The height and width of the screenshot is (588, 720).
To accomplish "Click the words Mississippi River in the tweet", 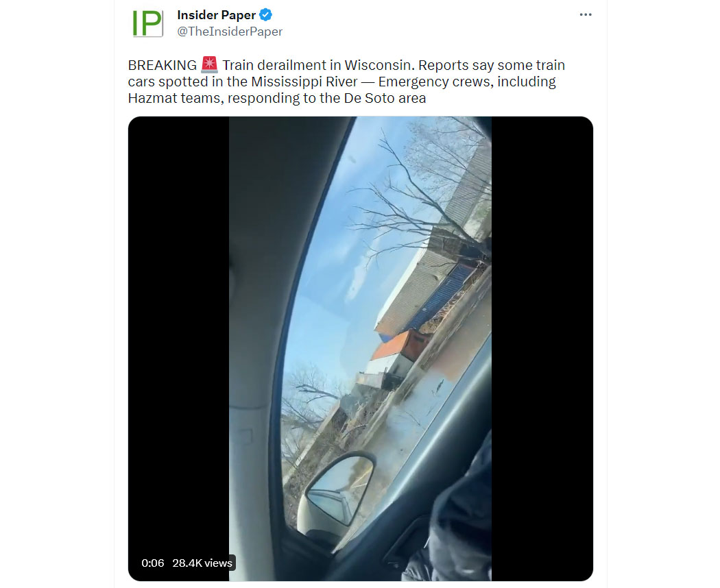I will coord(304,82).
